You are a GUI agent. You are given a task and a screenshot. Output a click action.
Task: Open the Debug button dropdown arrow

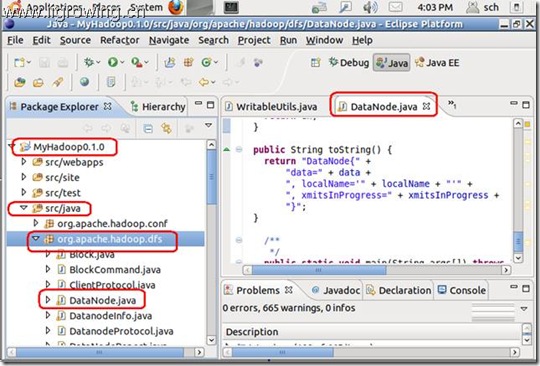pyautogui.click(x=98, y=63)
